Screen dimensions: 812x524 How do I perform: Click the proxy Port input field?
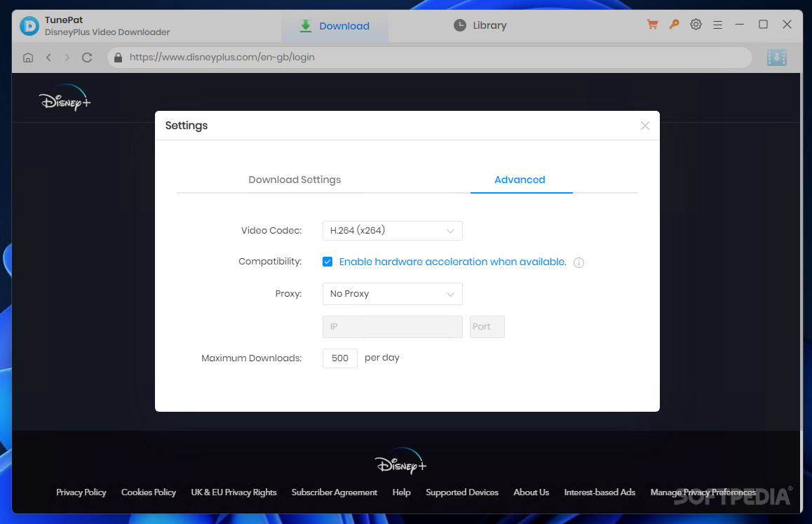pos(487,327)
